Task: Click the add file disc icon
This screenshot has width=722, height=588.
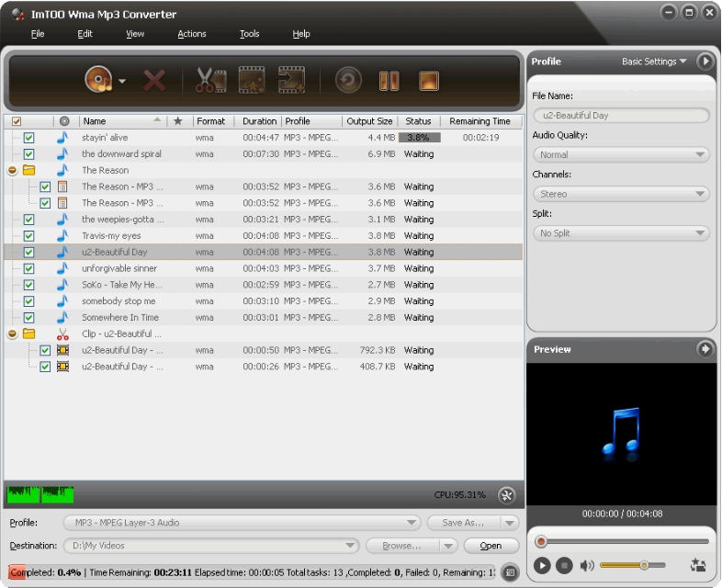Action: pos(98,81)
